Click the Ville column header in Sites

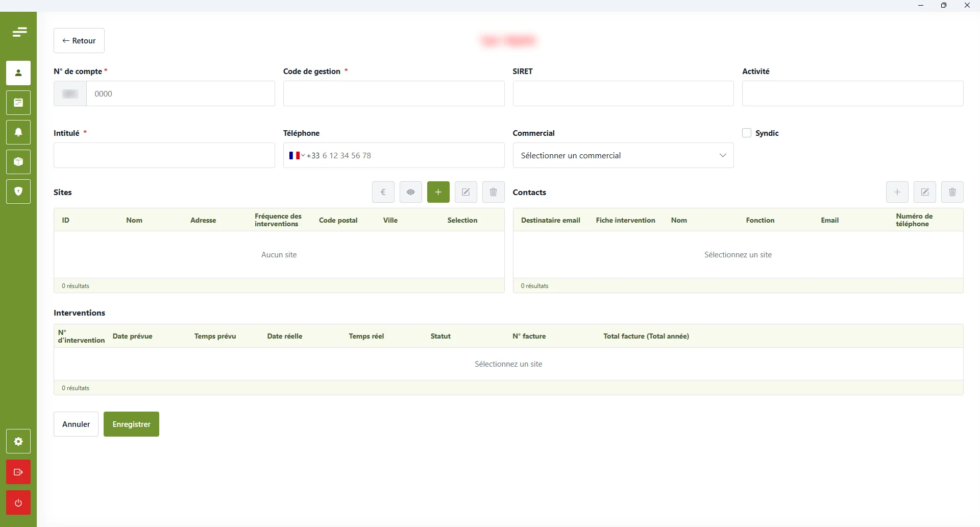point(390,220)
